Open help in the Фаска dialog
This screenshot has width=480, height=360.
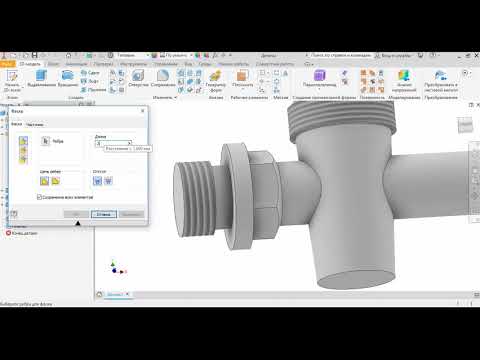(x=14, y=214)
